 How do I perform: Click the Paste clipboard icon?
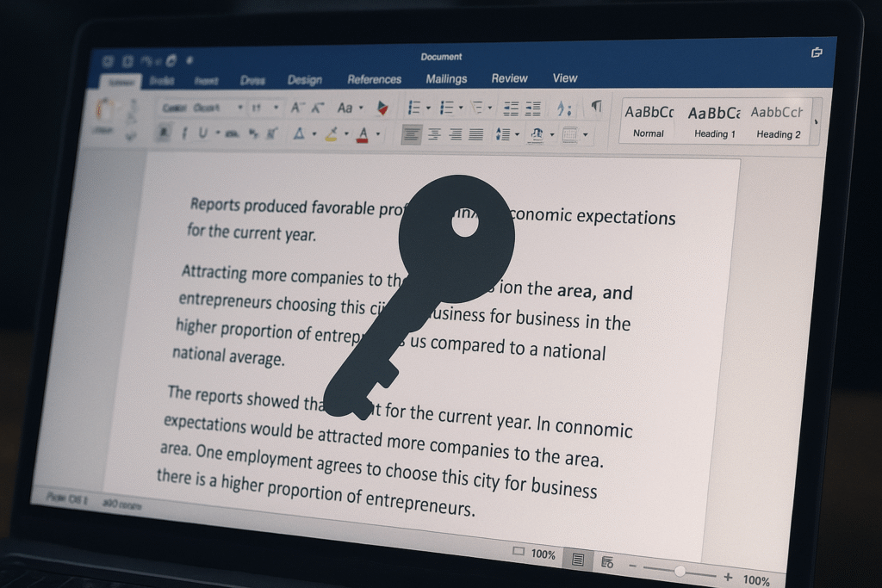(104, 109)
